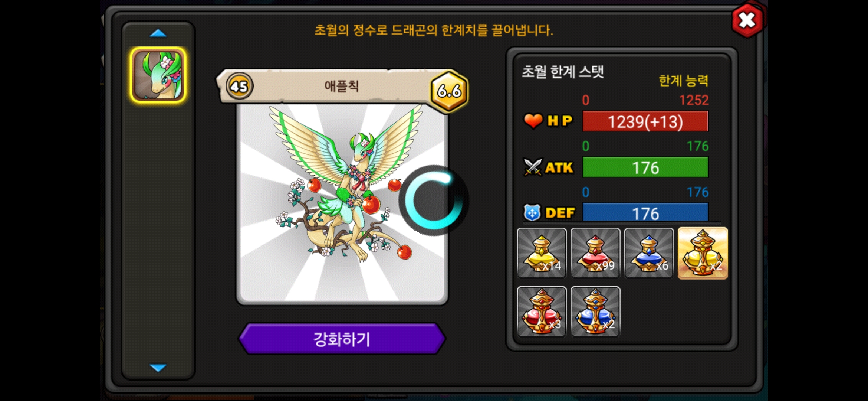Close the transcendence dialog with red X
Screen dimensions: 868x401
point(747,20)
